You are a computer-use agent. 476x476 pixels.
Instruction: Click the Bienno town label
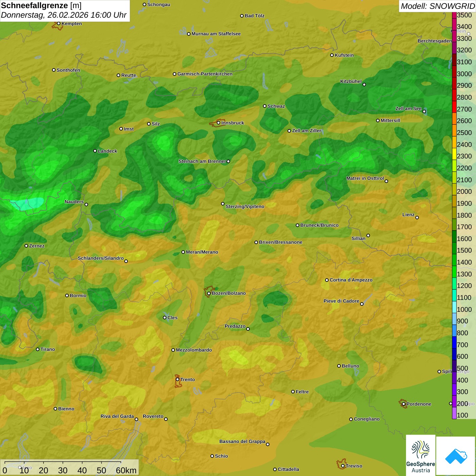pyautogui.click(x=66, y=409)
